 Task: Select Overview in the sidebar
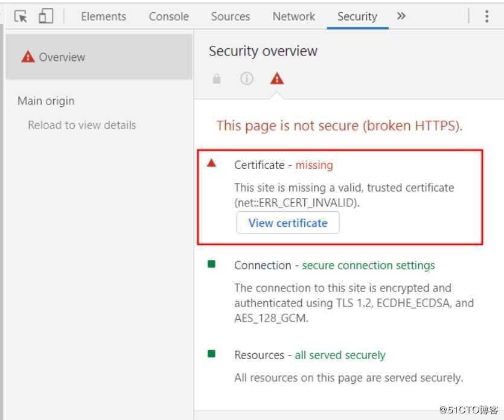pyautogui.click(x=99, y=57)
